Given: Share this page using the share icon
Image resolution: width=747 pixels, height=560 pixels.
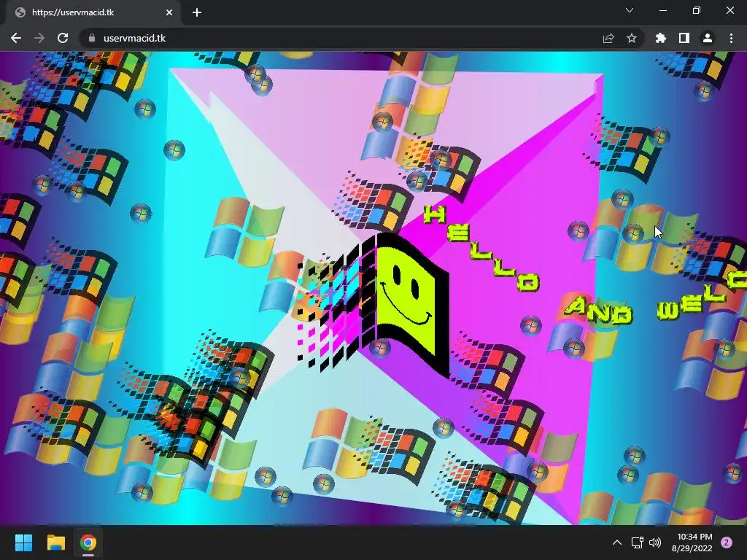Looking at the screenshot, I should [x=608, y=38].
